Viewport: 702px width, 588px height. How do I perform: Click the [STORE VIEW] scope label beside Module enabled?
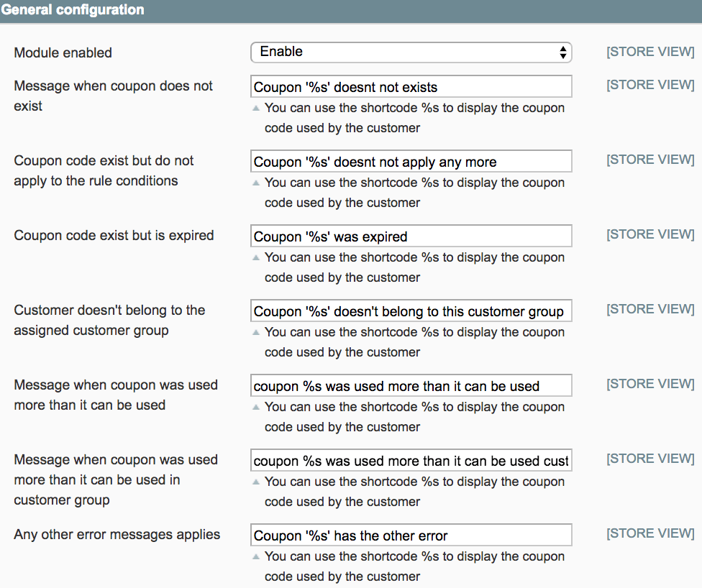click(x=650, y=52)
